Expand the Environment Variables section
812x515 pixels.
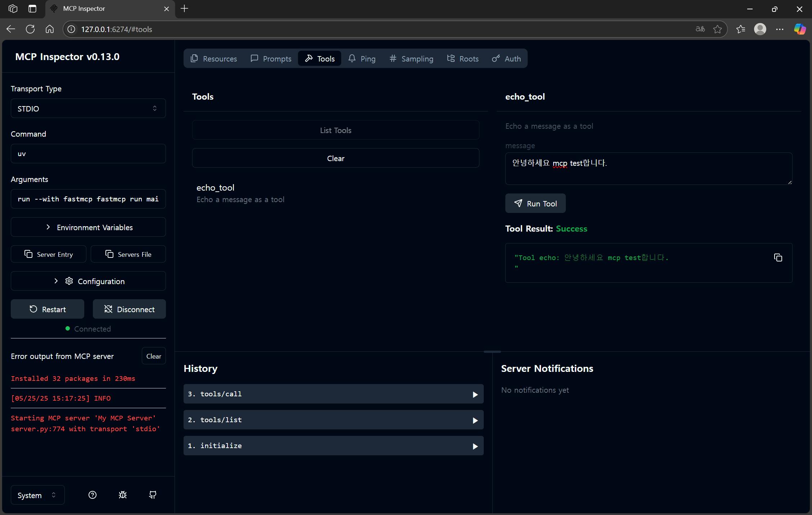(88, 227)
